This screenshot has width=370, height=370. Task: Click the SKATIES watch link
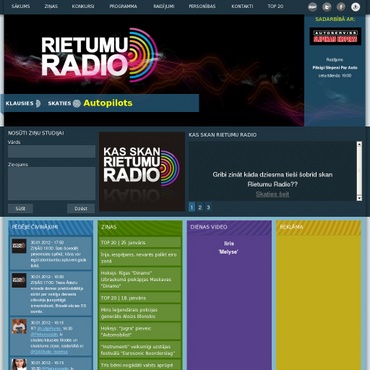pos(60,103)
